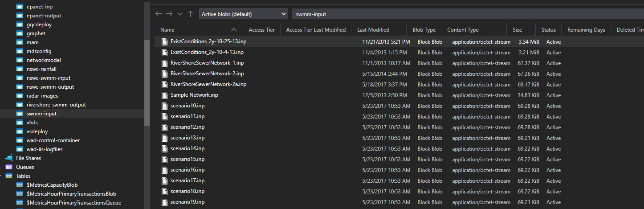The width and height of the screenshot is (644, 209).
Task: Click the nswc-swmm-input container icon
Action: click(x=19, y=78)
